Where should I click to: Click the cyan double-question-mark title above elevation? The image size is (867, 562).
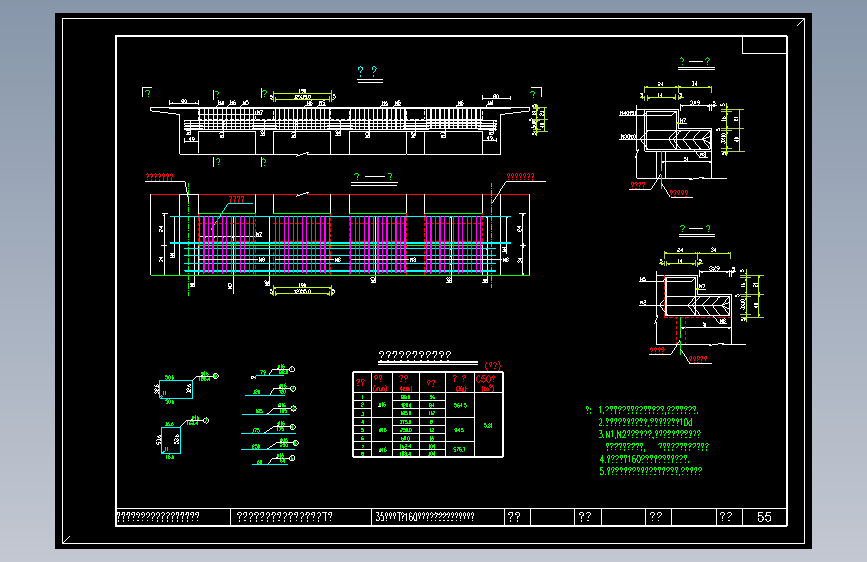pyautogui.click(x=367, y=71)
